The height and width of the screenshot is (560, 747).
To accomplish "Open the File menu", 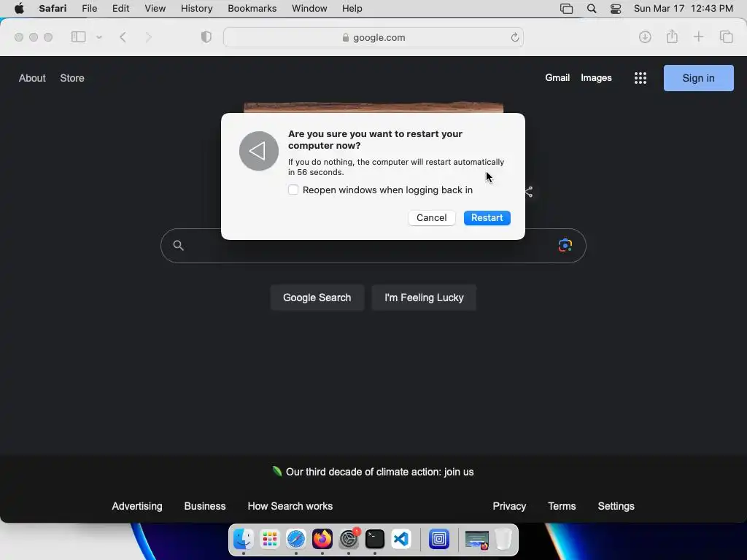I will point(90,9).
